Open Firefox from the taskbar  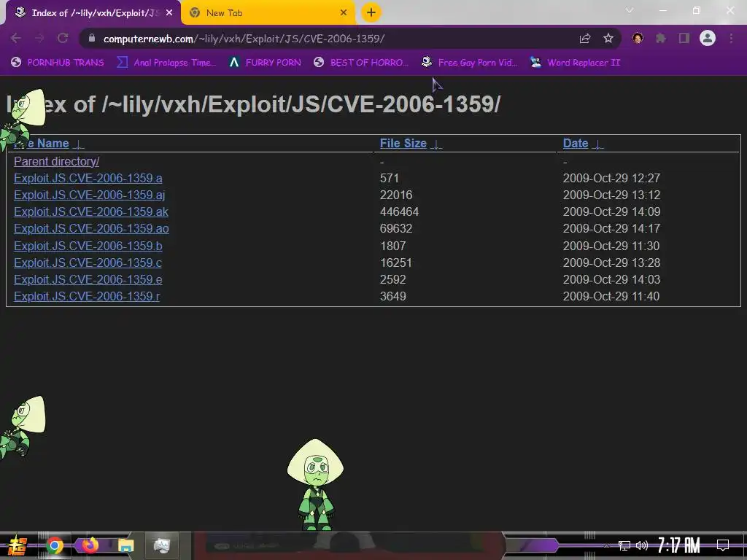click(90, 545)
